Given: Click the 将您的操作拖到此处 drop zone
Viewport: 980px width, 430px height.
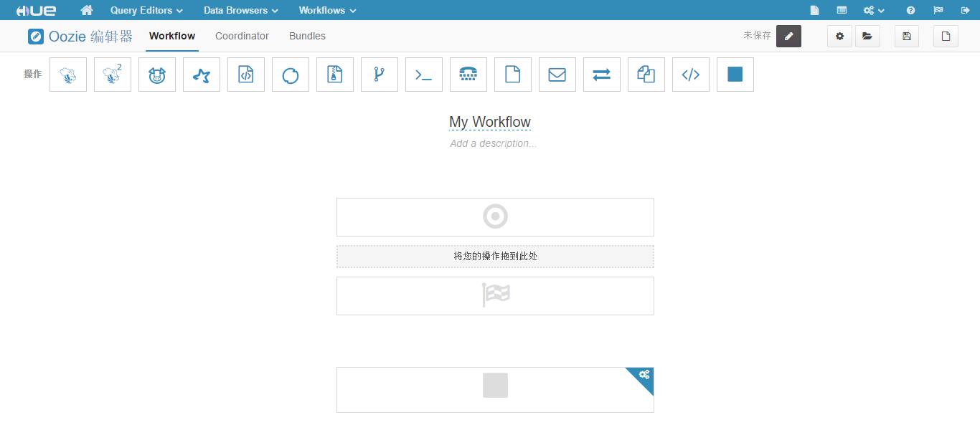Looking at the screenshot, I should pos(495,257).
